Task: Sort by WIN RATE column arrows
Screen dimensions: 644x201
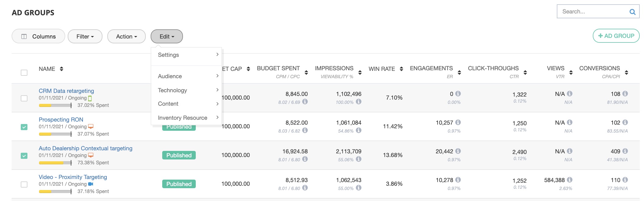Action: pos(401,69)
